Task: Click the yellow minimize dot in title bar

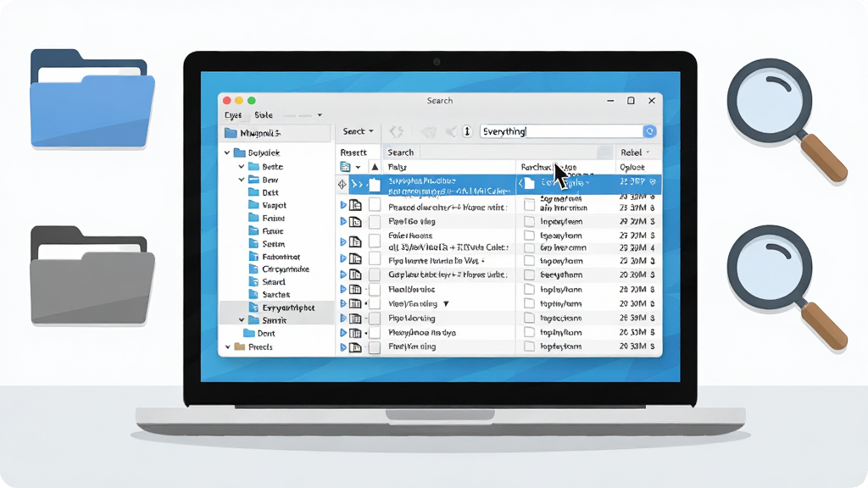Action: [x=239, y=100]
